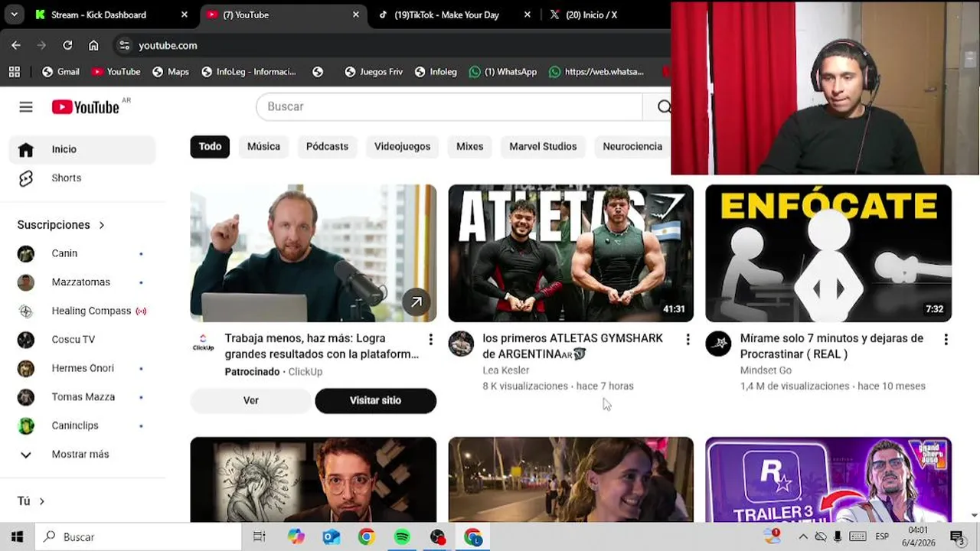The image size is (980, 551).
Task: Reload the page
Action: point(67,45)
